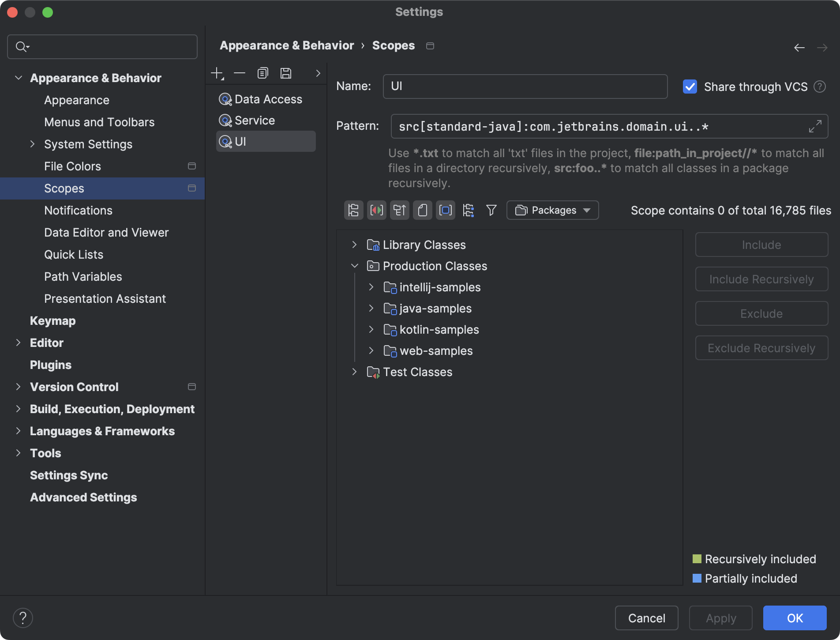Click the File Colors visibility marker
The image size is (840, 640).
[191, 166]
